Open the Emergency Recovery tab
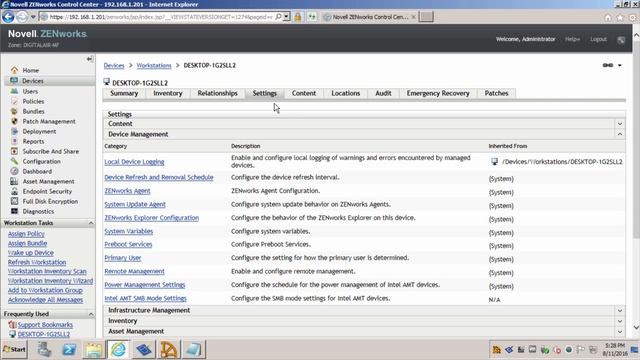Viewport: 640px width, 360px height. pos(438,93)
